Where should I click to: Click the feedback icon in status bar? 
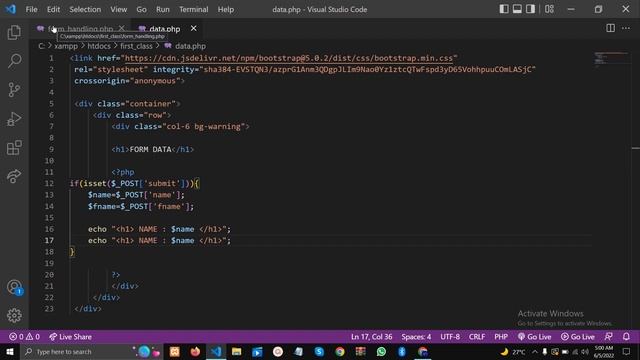pyautogui.click(x=609, y=337)
